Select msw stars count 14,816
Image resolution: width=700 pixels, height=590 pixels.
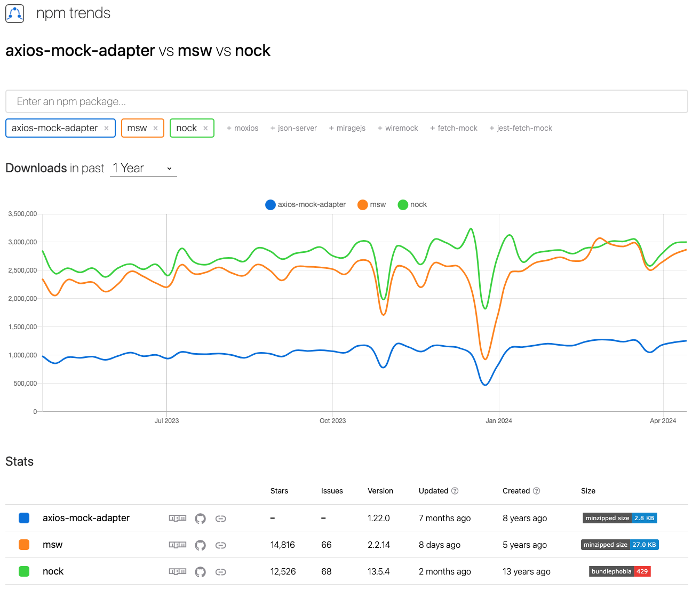(x=283, y=545)
